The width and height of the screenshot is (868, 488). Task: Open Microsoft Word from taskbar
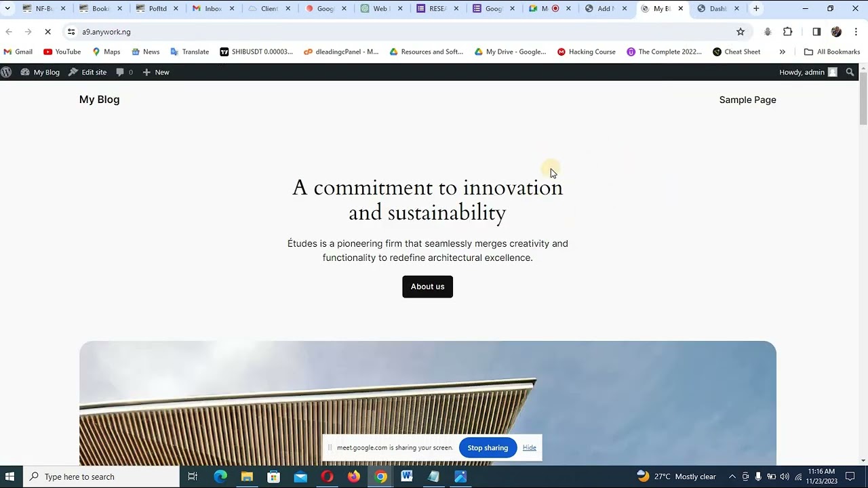click(x=407, y=476)
